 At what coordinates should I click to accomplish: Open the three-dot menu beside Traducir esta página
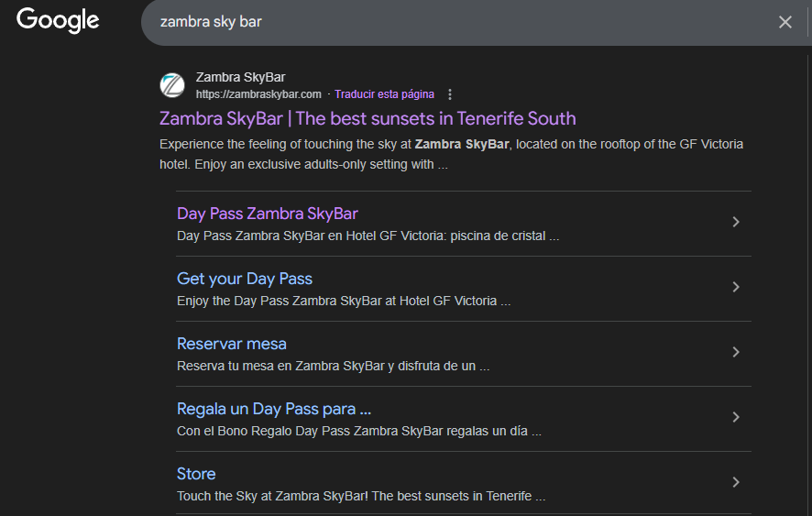pyautogui.click(x=449, y=94)
